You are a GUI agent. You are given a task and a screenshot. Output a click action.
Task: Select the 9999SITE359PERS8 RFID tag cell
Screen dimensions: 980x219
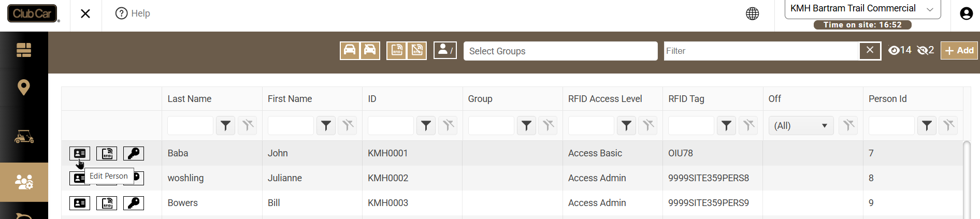point(713,178)
